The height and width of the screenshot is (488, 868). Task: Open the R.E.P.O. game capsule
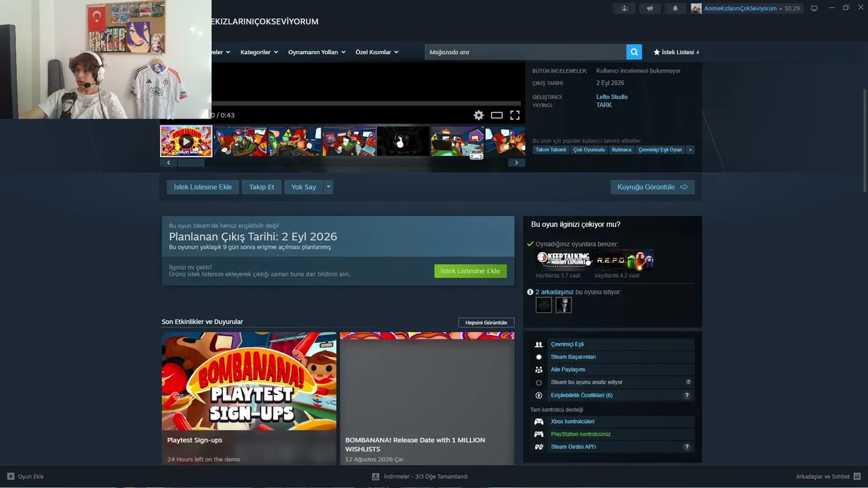[x=625, y=260]
